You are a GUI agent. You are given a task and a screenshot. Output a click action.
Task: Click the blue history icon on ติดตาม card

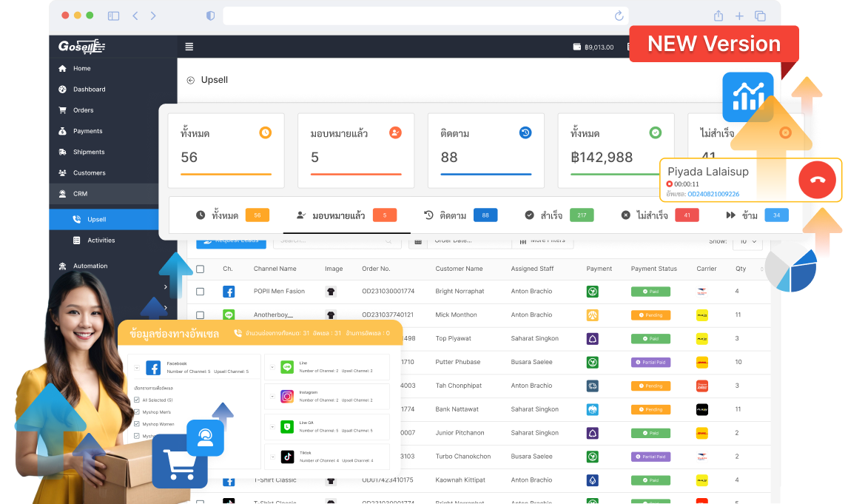[525, 132]
